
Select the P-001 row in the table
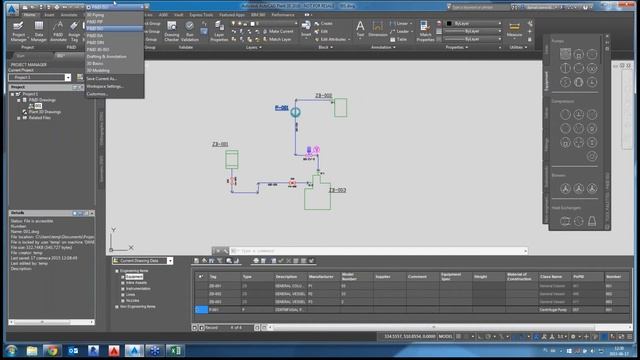pyautogui.click(x=412, y=310)
